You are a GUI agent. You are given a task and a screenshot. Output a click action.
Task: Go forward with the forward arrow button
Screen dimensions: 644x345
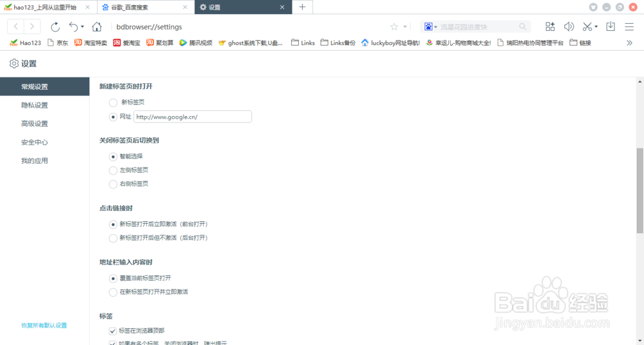(x=32, y=26)
